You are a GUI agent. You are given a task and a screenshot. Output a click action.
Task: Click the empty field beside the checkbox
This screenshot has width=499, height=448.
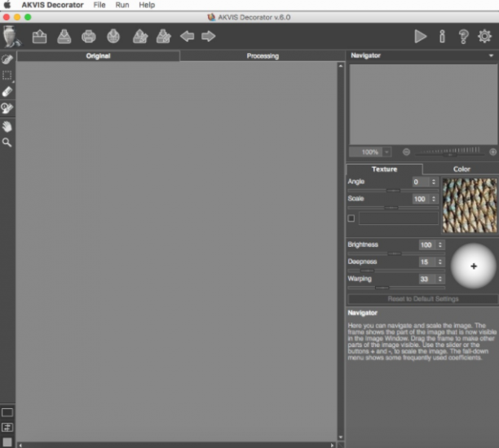(399, 218)
